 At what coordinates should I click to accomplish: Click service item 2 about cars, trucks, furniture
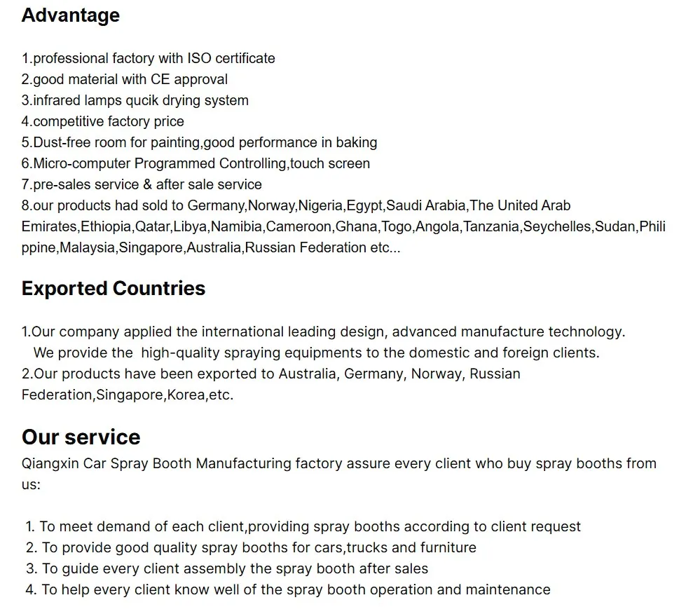click(x=251, y=547)
